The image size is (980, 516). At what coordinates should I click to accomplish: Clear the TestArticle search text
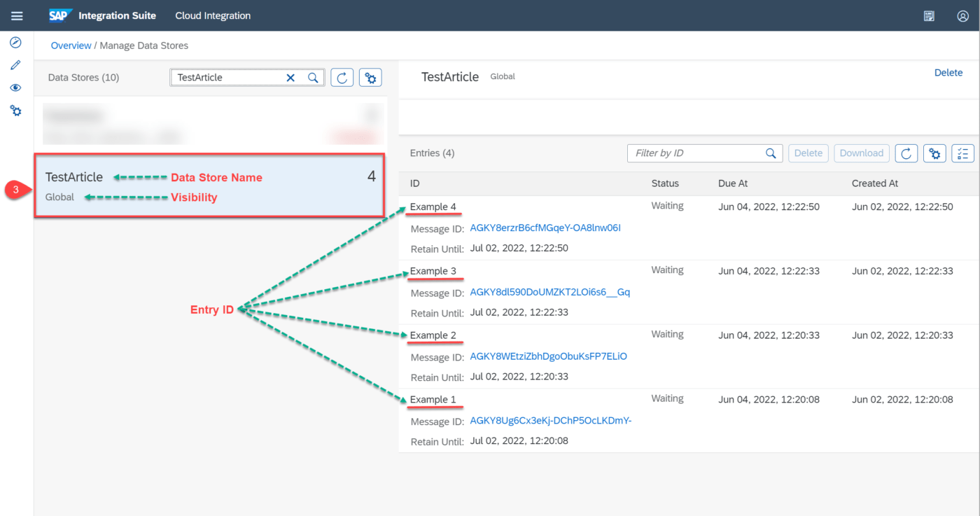point(290,78)
